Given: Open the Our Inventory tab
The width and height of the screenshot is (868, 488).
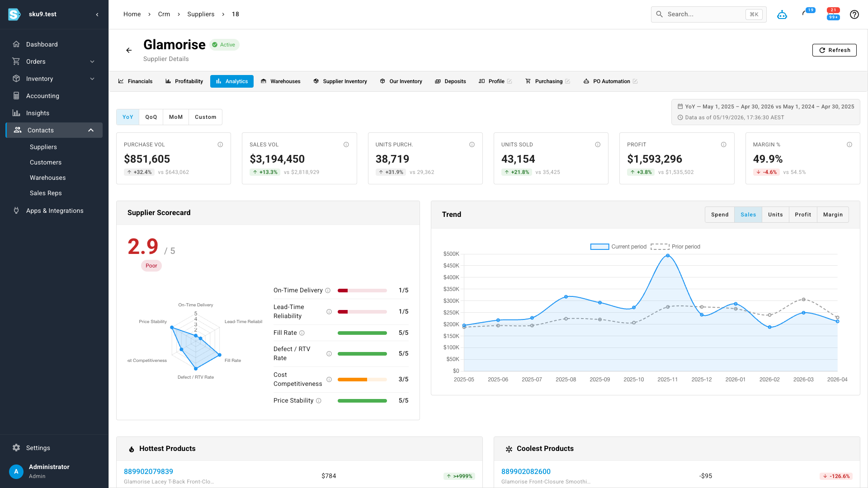Looking at the screenshot, I should [x=401, y=81].
